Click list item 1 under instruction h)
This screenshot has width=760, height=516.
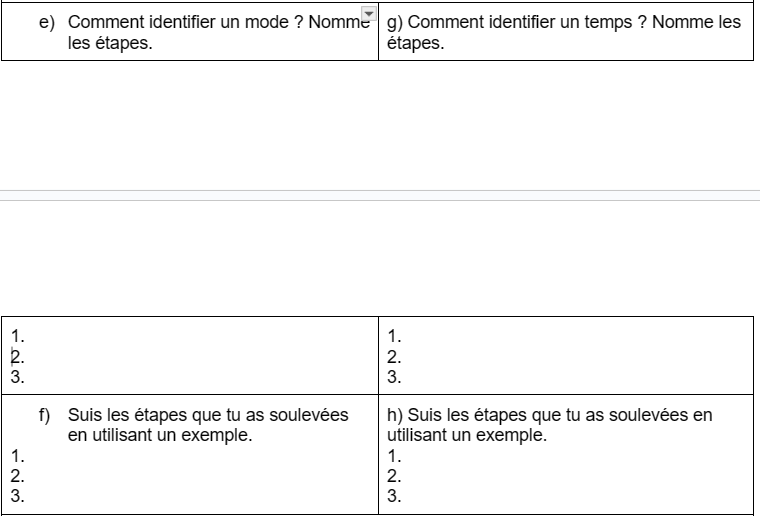(x=394, y=456)
